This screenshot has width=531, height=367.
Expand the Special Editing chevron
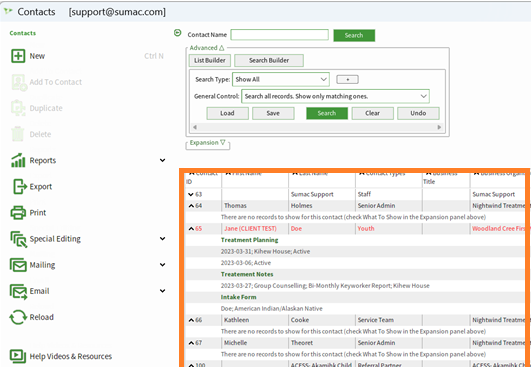coord(163,239)
